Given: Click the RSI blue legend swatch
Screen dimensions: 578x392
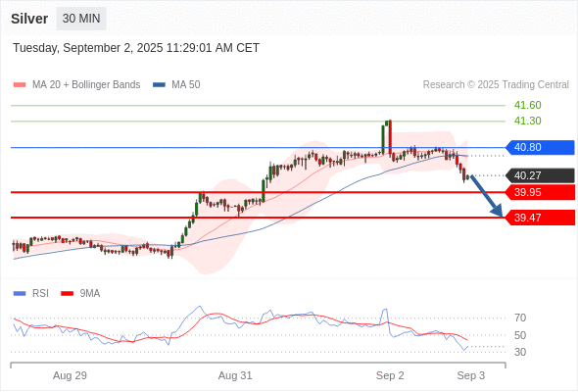Looking at the screenshot, I should 20,294.
